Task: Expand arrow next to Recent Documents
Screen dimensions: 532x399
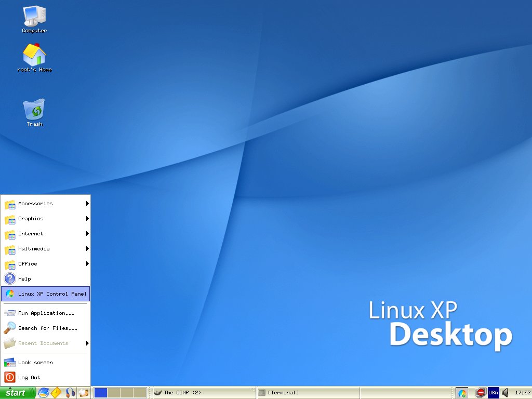Action: click(87, 343)
